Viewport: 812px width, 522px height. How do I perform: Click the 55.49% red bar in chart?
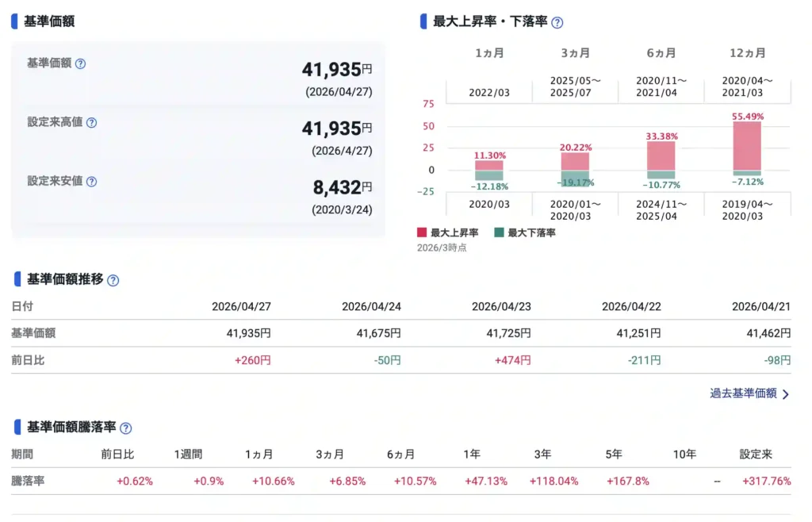point(747,146)
